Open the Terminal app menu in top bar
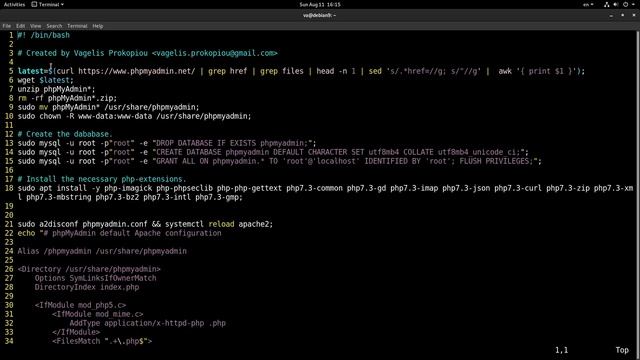Viewport: 640px width, 360px height. point(48,4)
